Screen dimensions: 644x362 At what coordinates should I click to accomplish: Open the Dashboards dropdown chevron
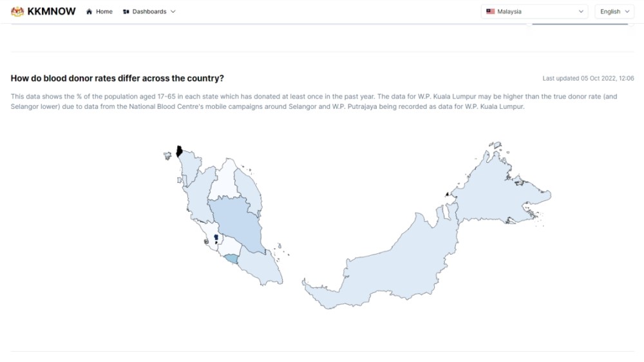[173, 12]
